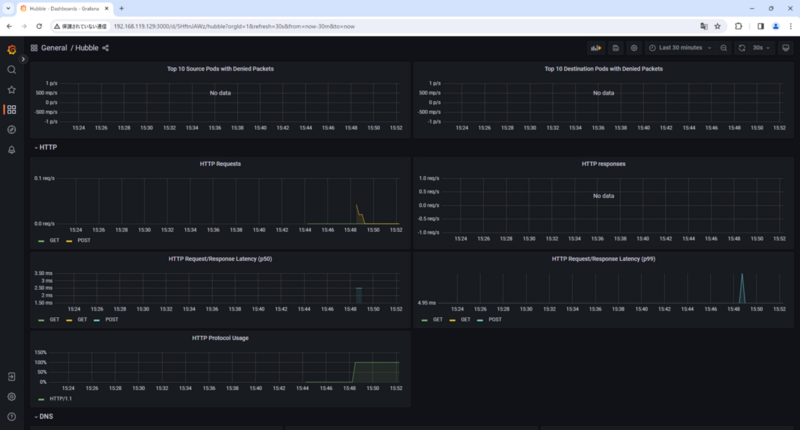Image resolution: width=800 pixels, height=430 pixels.
Task: Zoom out the time range
Action: [x=723, y=48]
